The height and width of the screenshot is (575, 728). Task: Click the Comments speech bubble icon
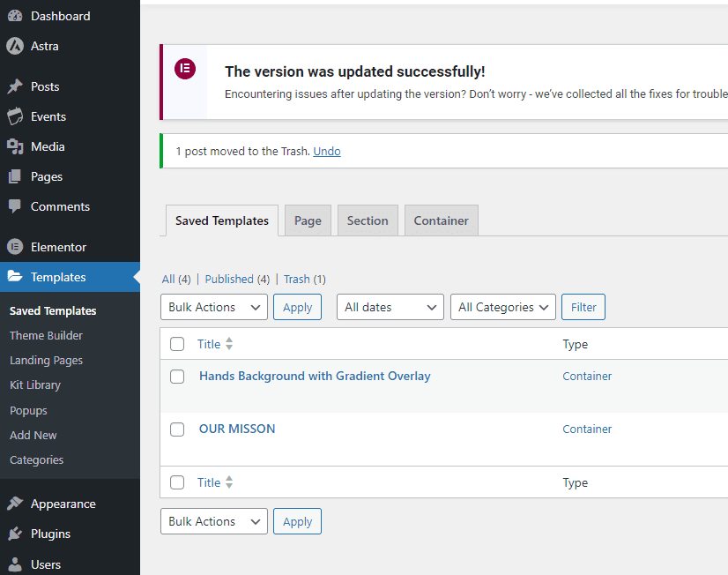pyautogui.click(x=14, y=206)
